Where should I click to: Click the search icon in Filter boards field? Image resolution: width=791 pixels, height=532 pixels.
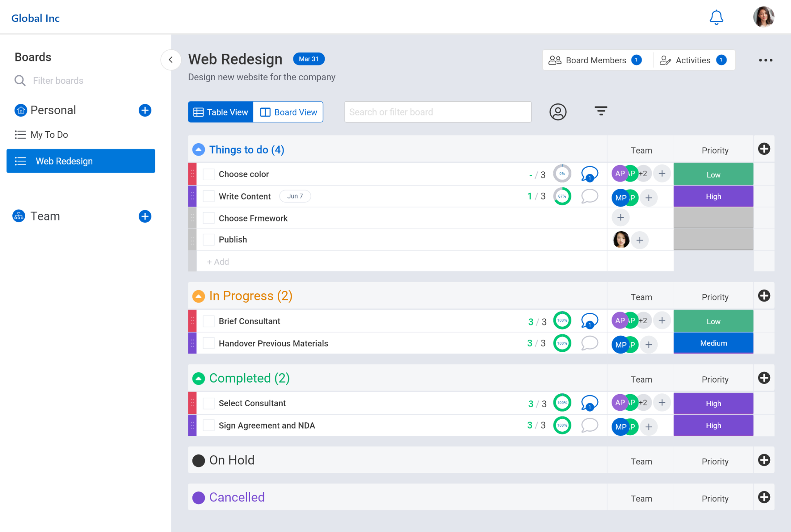pyautogui.click(x=20, y=80)
